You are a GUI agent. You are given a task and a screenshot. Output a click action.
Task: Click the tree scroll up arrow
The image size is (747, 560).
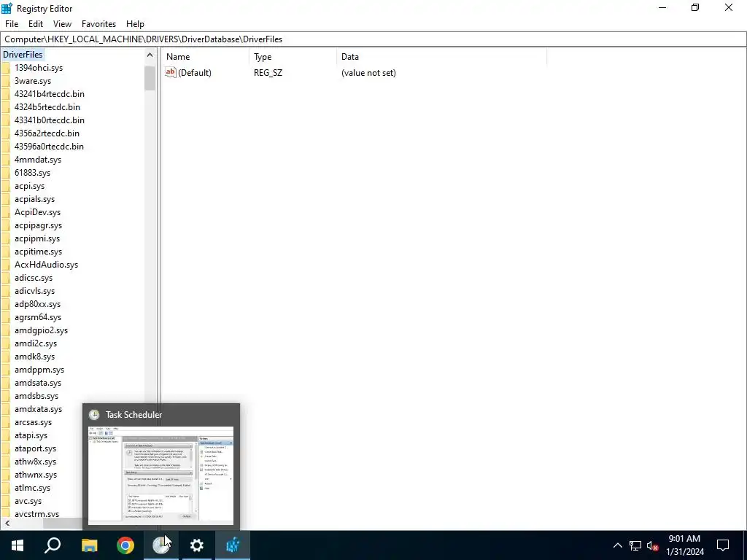click(150, 55)
